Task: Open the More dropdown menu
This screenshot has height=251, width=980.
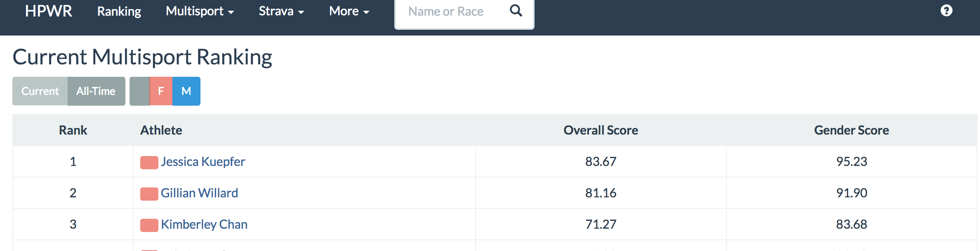Action: click(x=349, y=11)
